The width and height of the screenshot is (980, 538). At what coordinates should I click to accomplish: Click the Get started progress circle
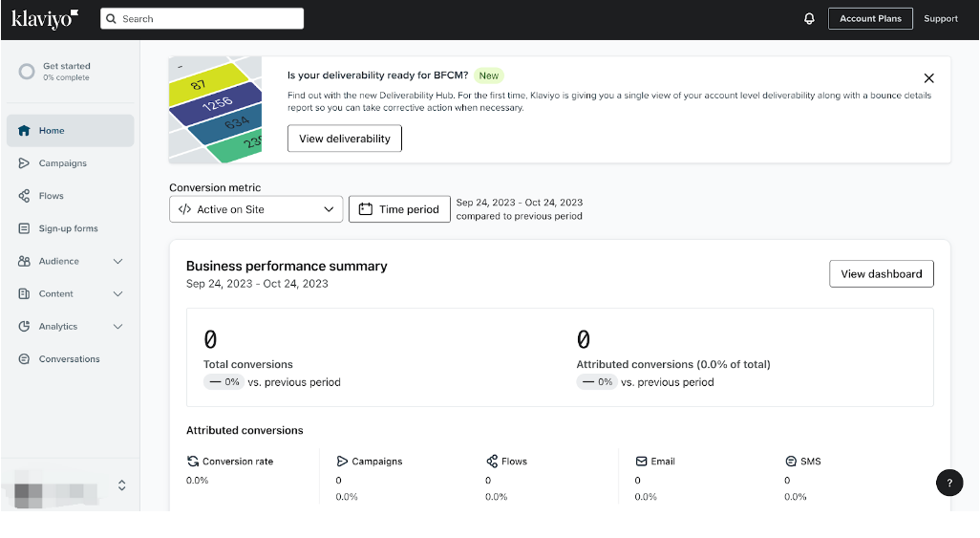(x=26, y=72)
